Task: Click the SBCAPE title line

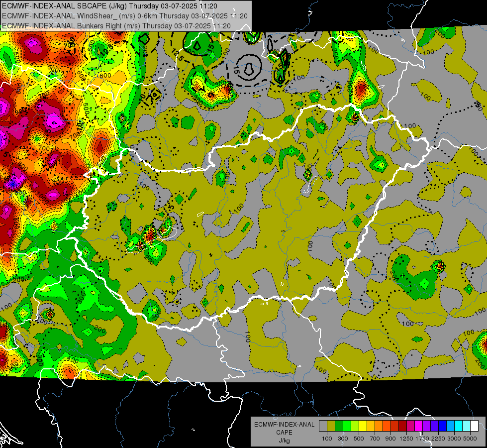Action: tap(109, 5)
